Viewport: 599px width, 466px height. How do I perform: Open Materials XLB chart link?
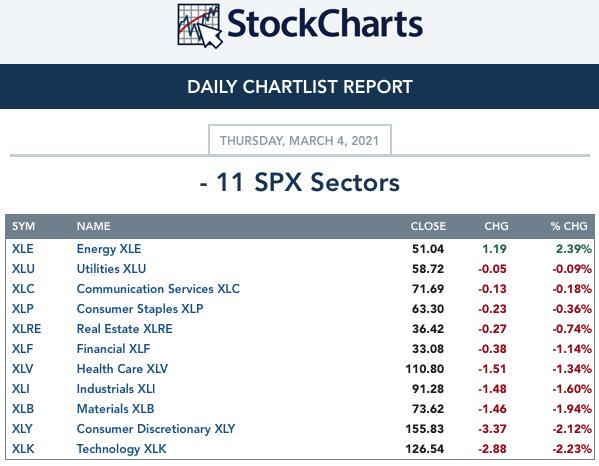pyautogui.click(x=115, y=409)
